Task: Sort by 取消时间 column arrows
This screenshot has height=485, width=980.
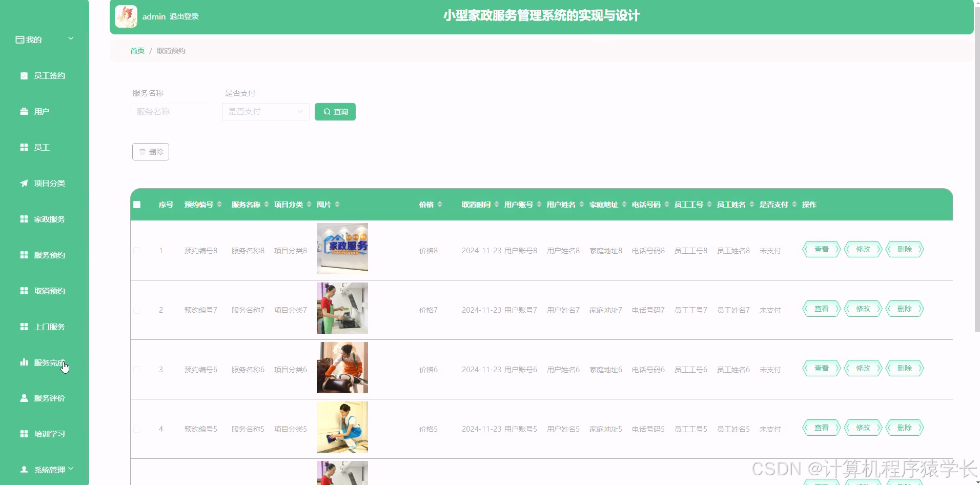Action: (x=497, y=204)
